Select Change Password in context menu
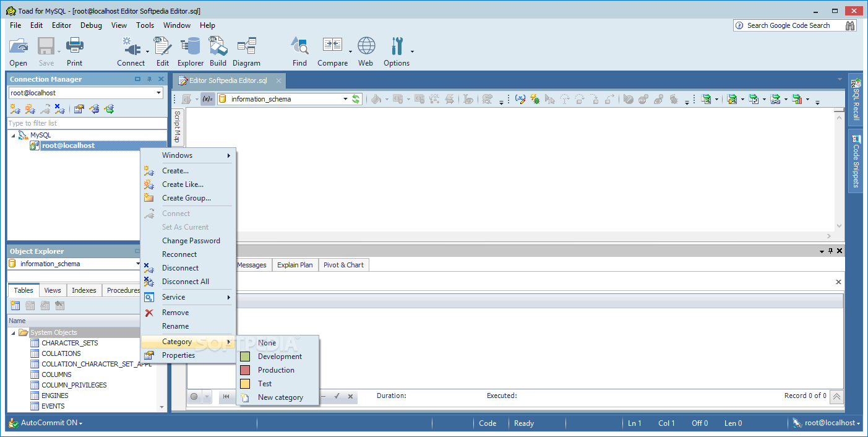 pos(188,241)
